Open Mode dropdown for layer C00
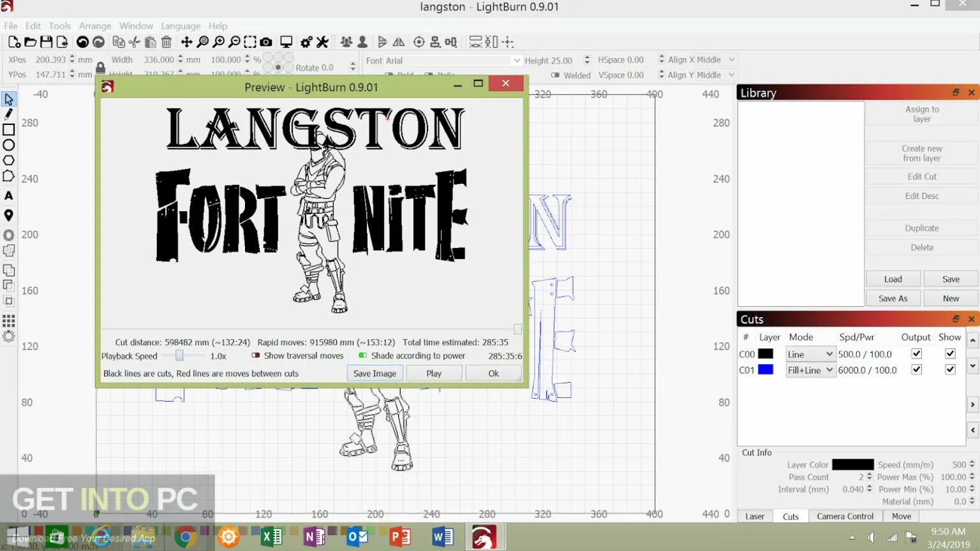This screenshot has height=551, width=980. (810, 354)
